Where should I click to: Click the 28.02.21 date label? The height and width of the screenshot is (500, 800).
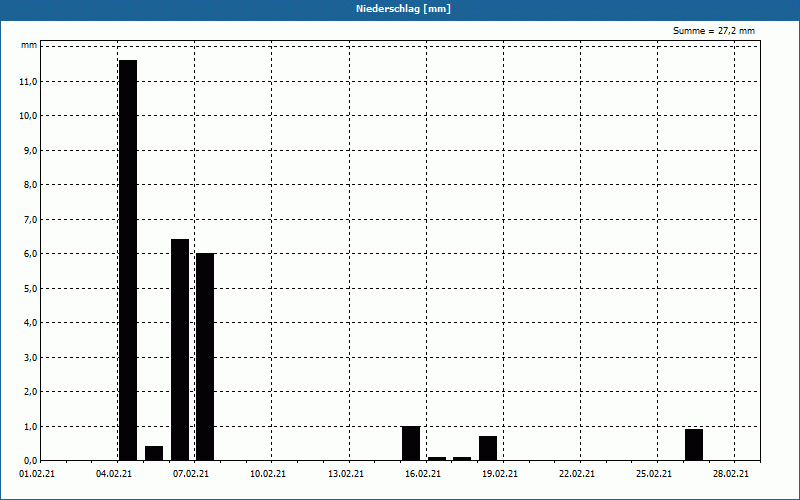coord(731,474)
